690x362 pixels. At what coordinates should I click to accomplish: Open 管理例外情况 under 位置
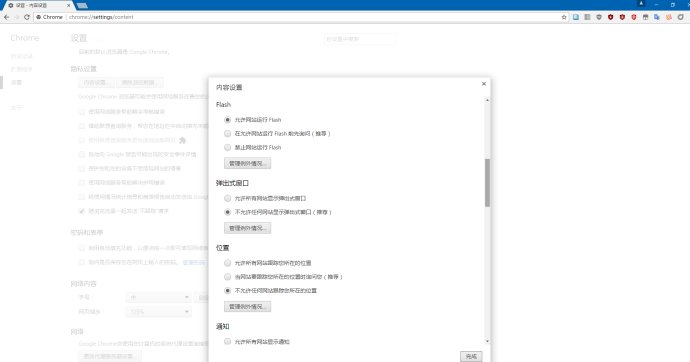tap(247, 307)
